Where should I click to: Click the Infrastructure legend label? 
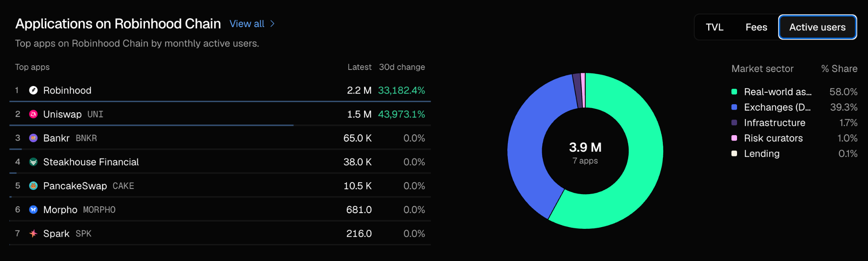775,123
